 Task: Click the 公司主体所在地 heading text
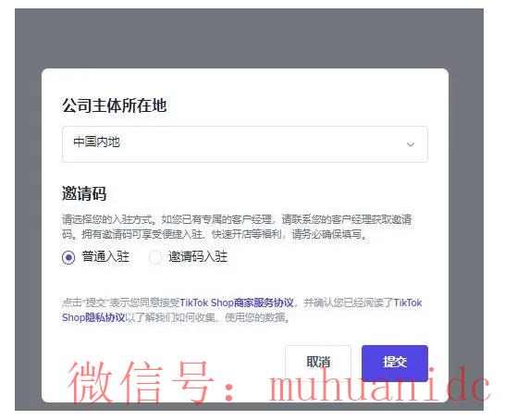(x=115, y=105)
